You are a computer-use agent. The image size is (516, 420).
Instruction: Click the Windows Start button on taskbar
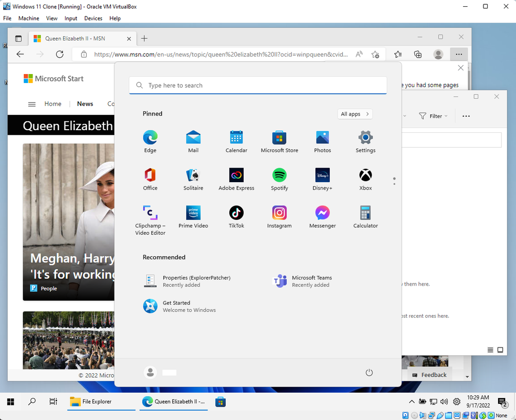tap(10, 402)
